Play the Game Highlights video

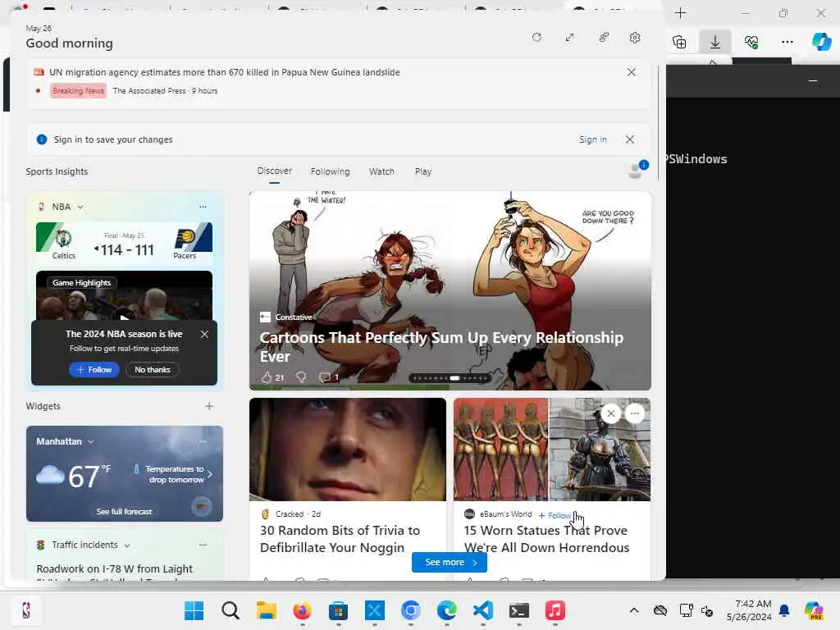125,317
